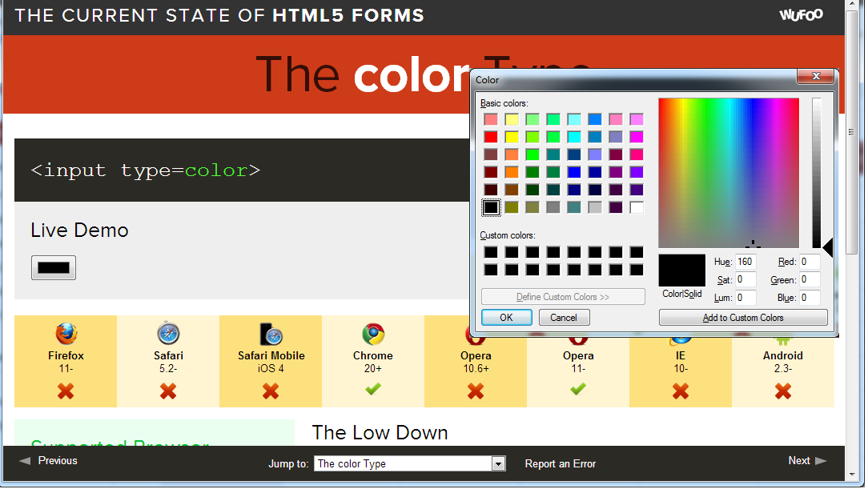
Task: Click the "Custom colors:" label
Action: click(x=508, y=235)
